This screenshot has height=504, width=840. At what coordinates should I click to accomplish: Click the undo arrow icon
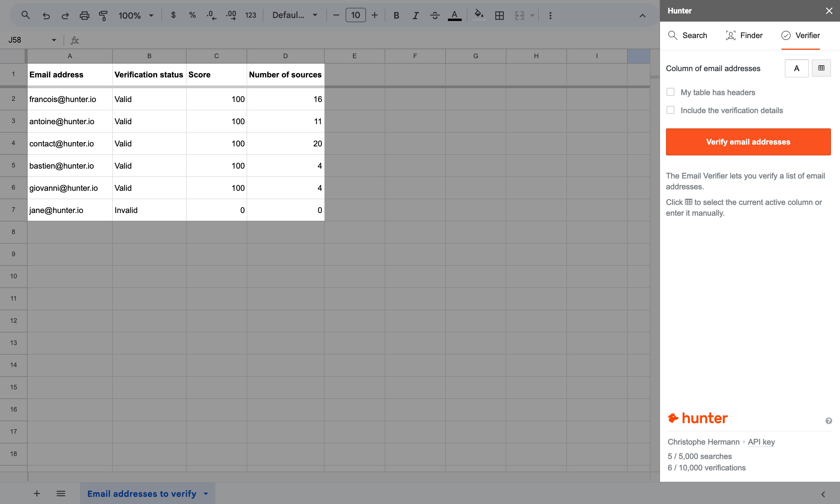pyautogui.click(x=46, y=15)
